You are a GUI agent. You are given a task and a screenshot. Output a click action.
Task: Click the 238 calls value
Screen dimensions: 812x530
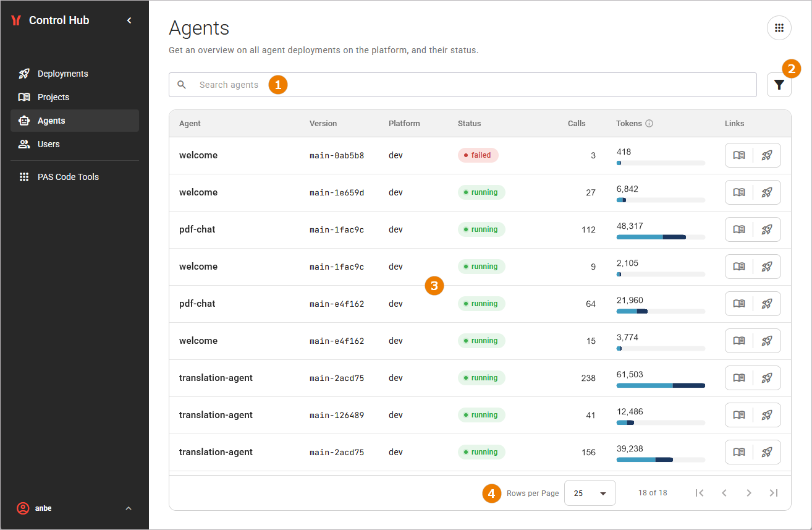click(x=588, y=378)
